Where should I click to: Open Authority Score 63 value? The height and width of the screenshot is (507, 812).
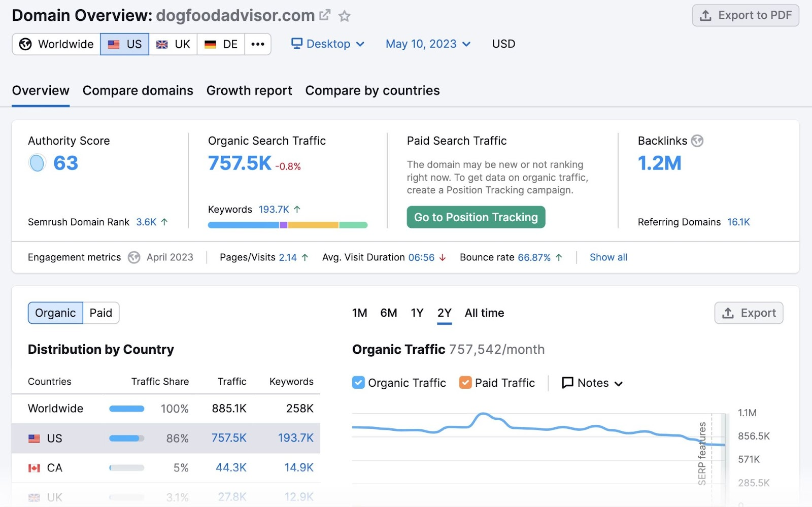[x=66, y=163]
